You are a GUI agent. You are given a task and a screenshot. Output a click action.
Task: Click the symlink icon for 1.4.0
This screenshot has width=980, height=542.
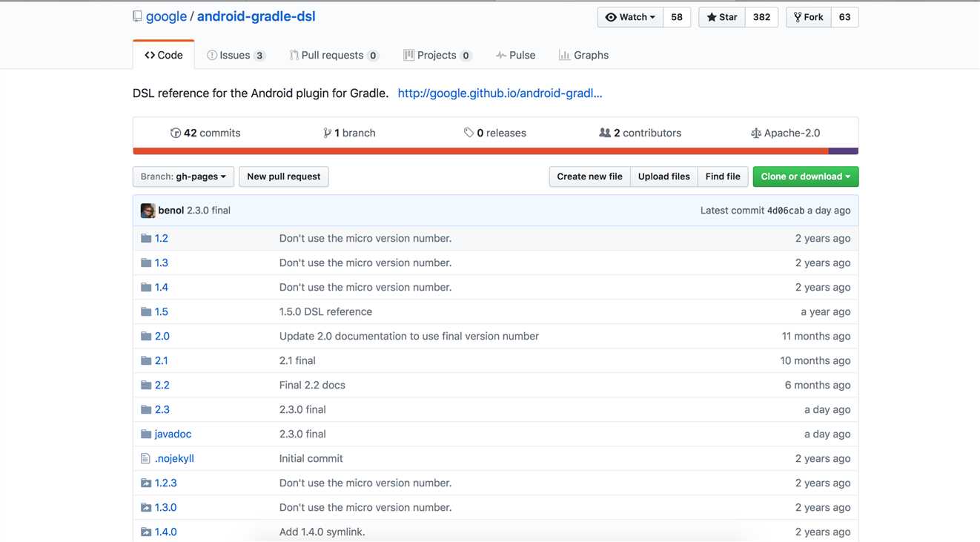click(146, 532)
